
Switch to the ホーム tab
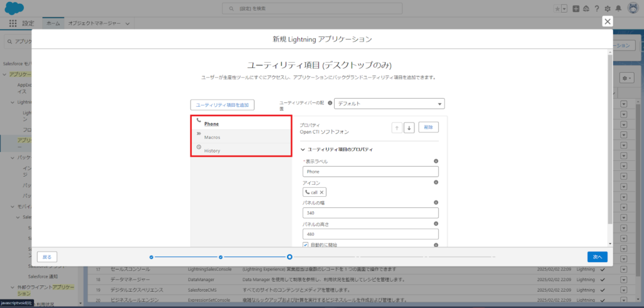53,23
